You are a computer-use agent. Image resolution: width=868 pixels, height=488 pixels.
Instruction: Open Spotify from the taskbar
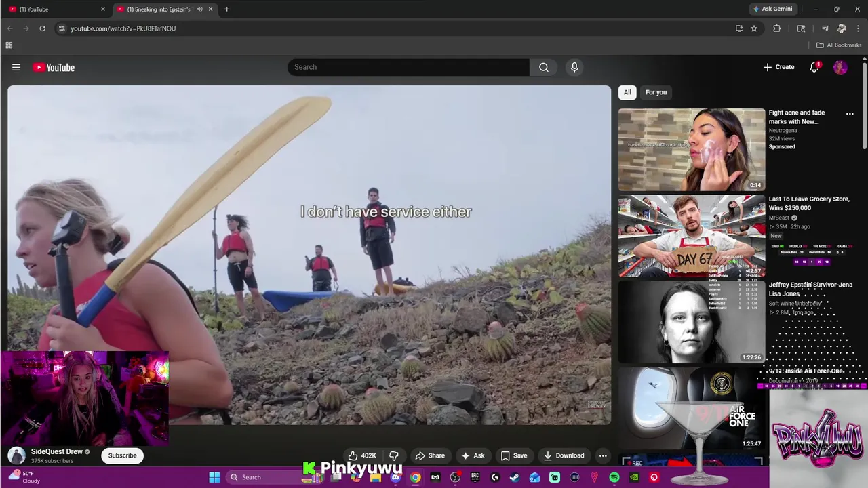click(x=614, y=477)
